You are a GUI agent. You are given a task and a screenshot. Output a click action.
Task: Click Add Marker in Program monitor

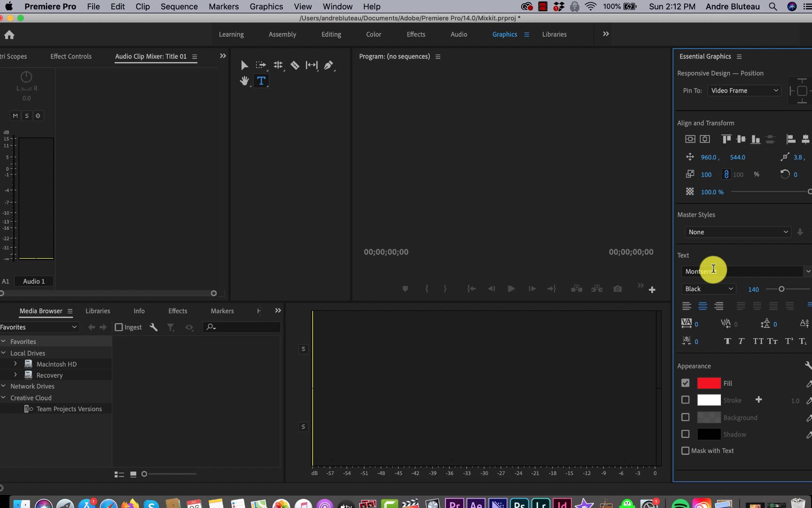[x=405, y=289]
